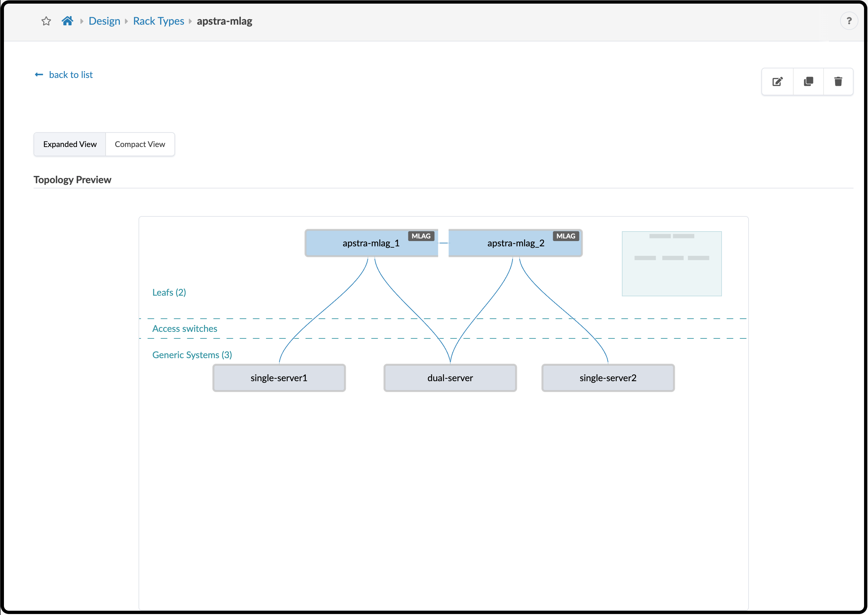Select the dual-server generic system
The width and height of the screenshot is (868, 615).
(450, 378)
